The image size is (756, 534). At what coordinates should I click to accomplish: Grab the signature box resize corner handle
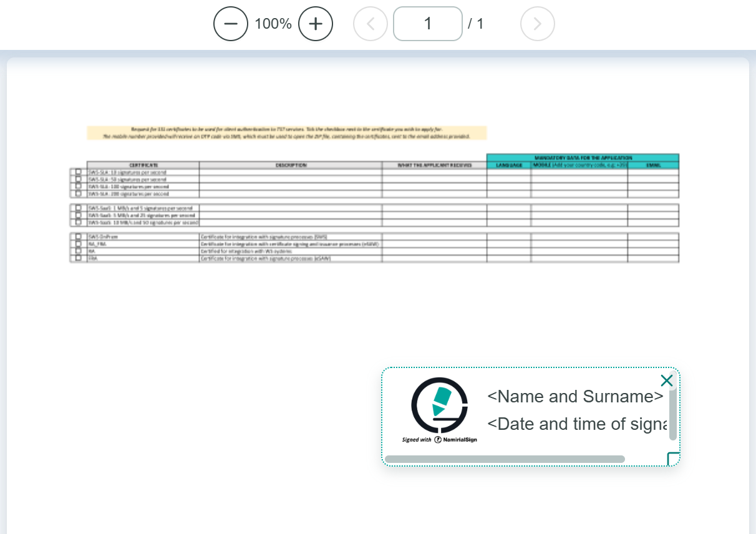(673, 459)
